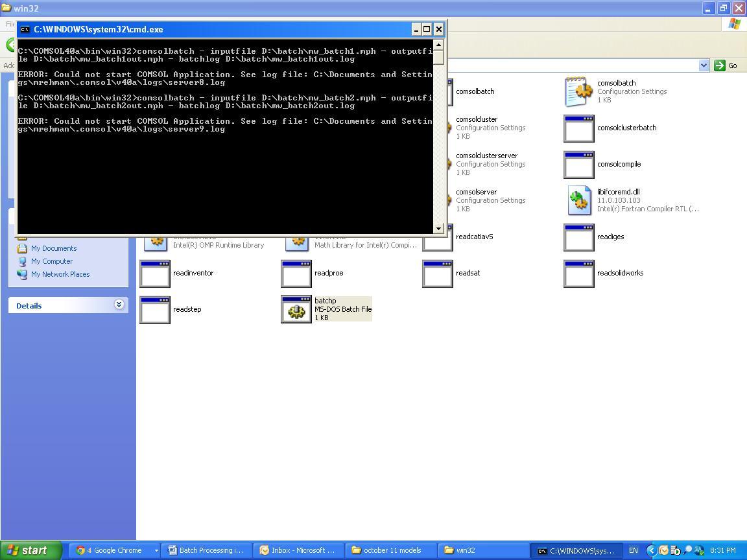Open the comsolcompile executable icon
The height and width of the screenshot is (560, 747).
(x=578, y=165)
